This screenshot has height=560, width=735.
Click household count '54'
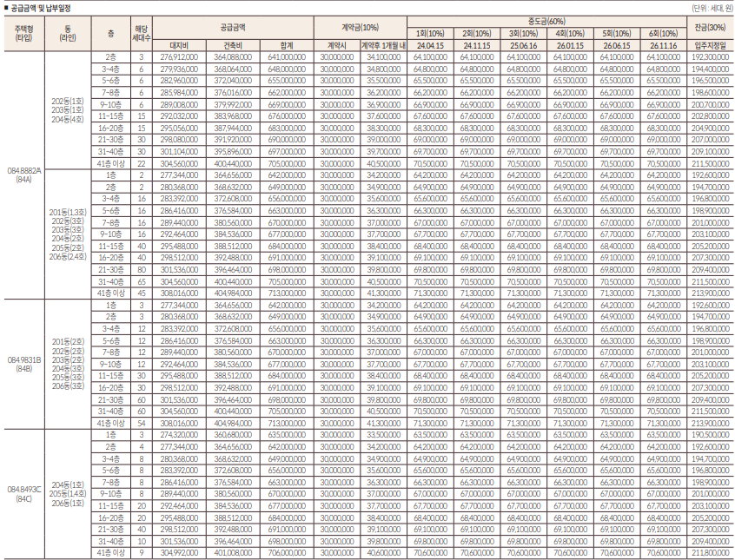click(142, 423)
